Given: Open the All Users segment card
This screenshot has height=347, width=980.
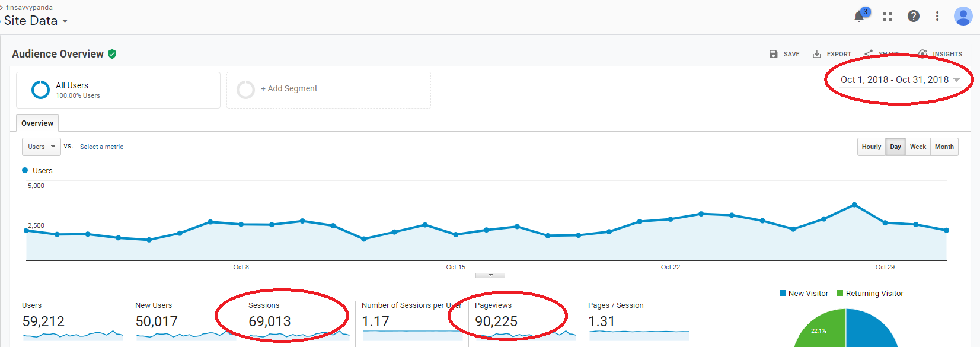Looking at the screenshot, I should point(118,90).
